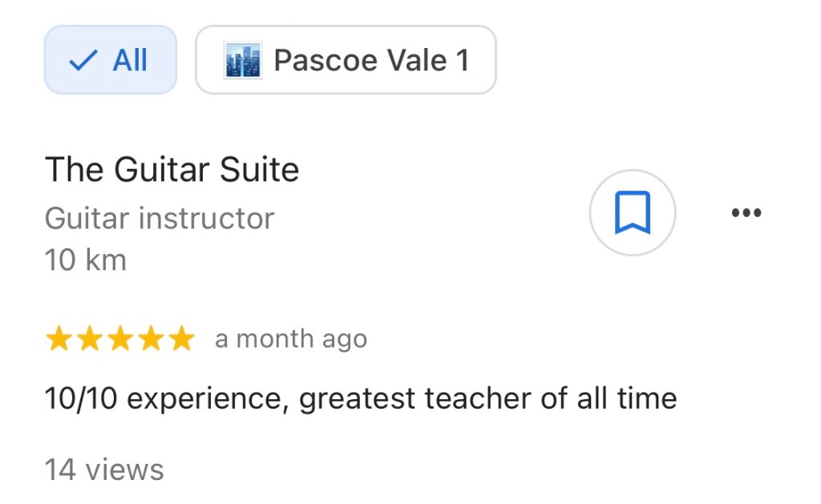The height and width of the screenshot is (504, 821).
Task: Click the 'a month ago' timestamp
Action: click(x=291, y=339)
